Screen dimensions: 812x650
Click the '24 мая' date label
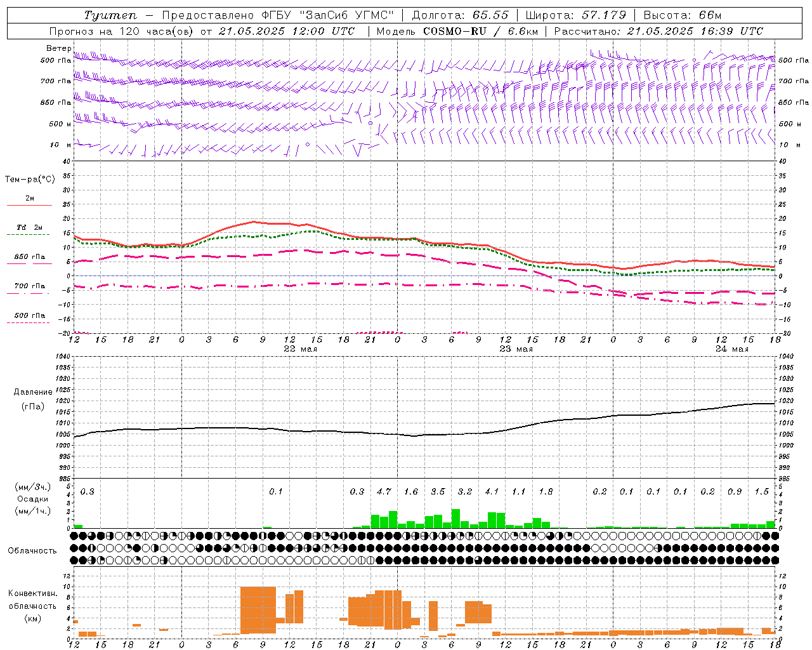pyautogui.click(x=732, y=349)
